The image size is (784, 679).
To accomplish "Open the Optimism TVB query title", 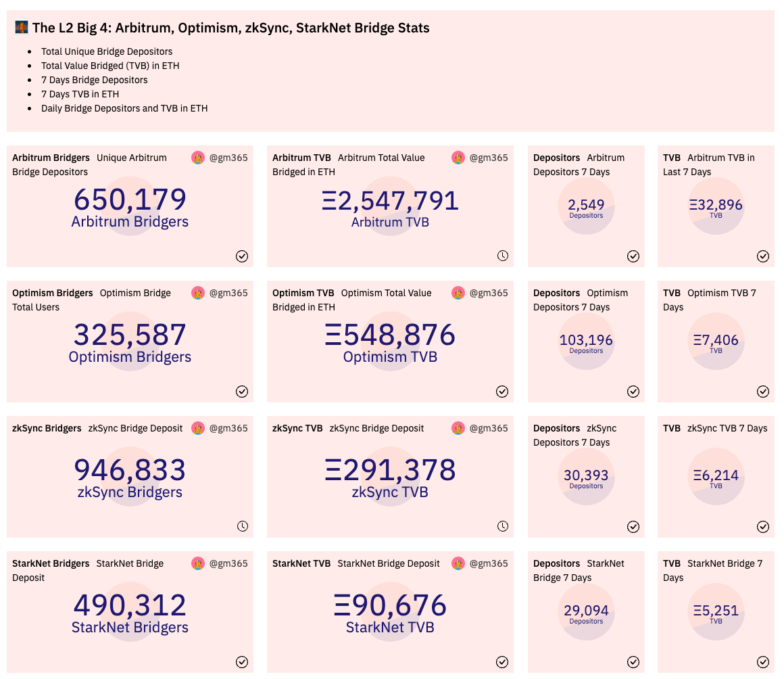I will click(x=303, y=293).
